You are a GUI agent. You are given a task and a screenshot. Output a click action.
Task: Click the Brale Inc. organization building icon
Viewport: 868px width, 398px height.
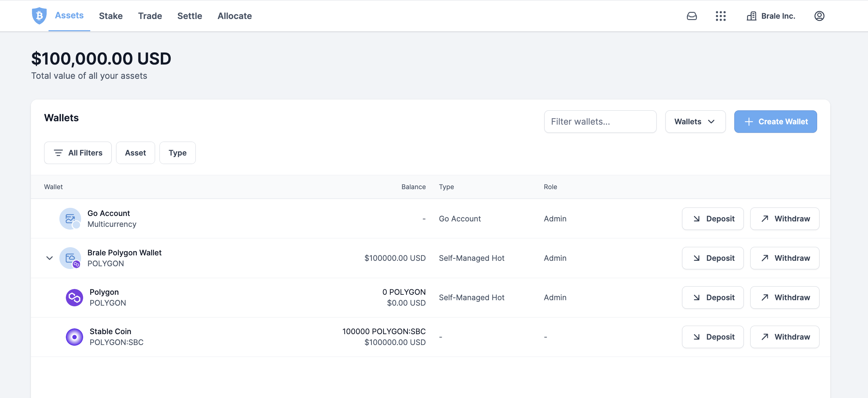tap(751, 16)
